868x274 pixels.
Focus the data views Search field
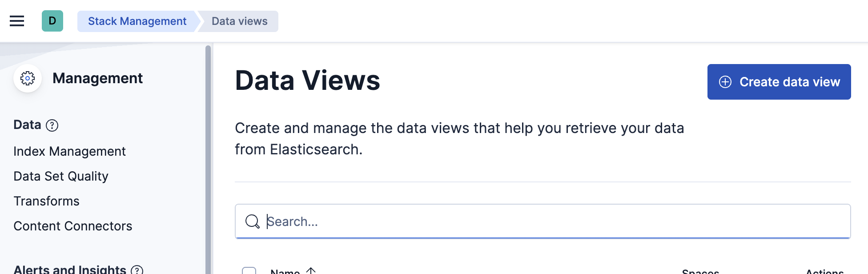[x=551, y=222]
